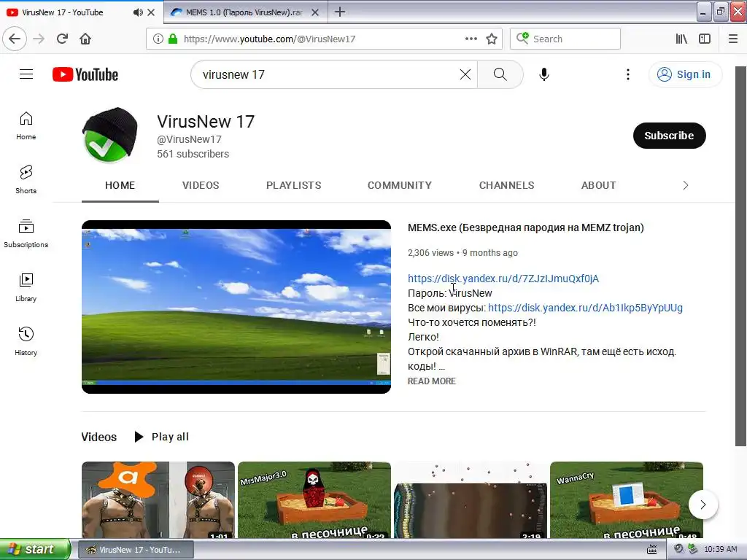
Task: Close the MEMS 1.0 rar tab
Action: pyautogui.click(x=315, y=12)
